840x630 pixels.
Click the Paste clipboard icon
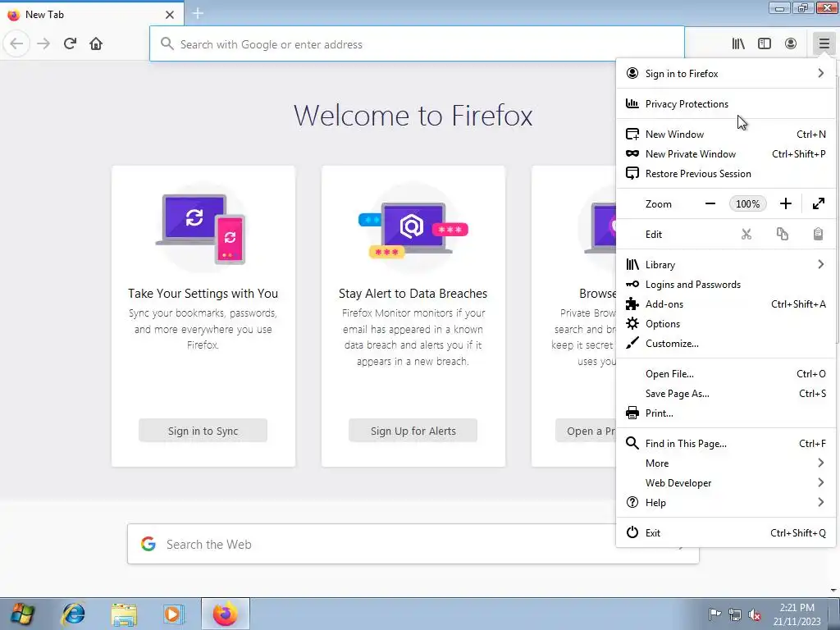coord(818,234)
